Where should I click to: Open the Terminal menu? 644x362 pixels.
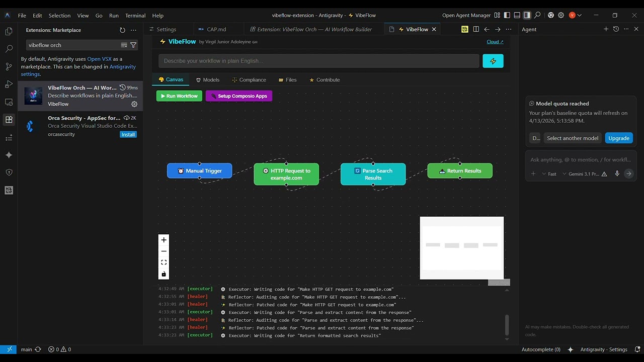pyautogui.click(x=135, y=16)
